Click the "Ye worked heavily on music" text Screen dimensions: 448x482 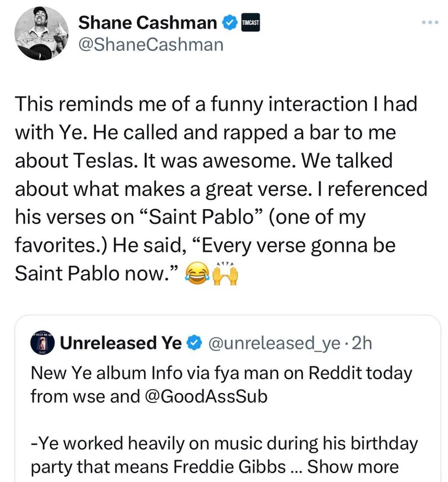click(x=224, y=443)
